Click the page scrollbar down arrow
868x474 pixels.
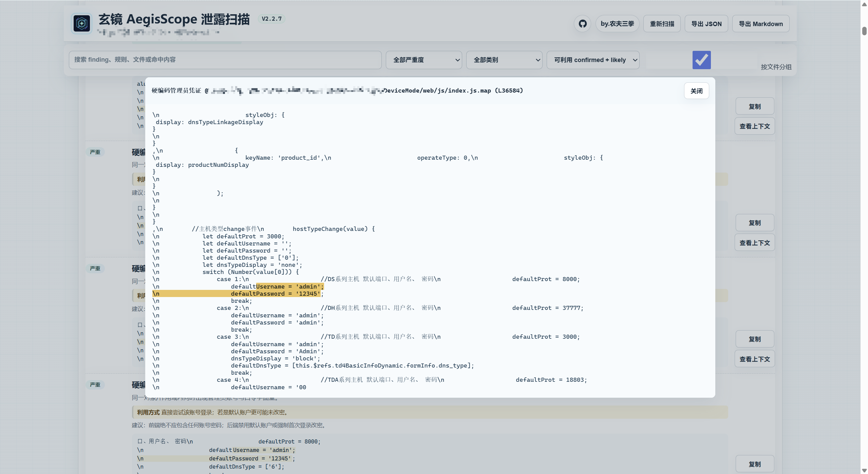(864, 471)
